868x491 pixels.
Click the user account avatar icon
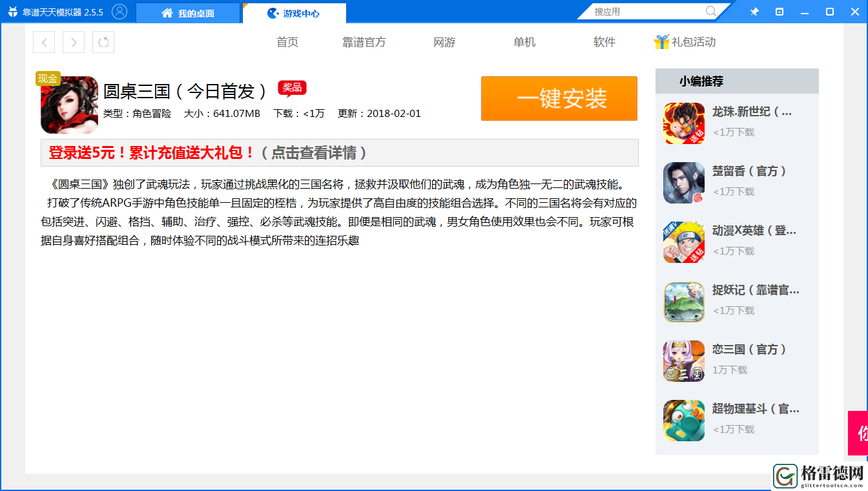119,12
